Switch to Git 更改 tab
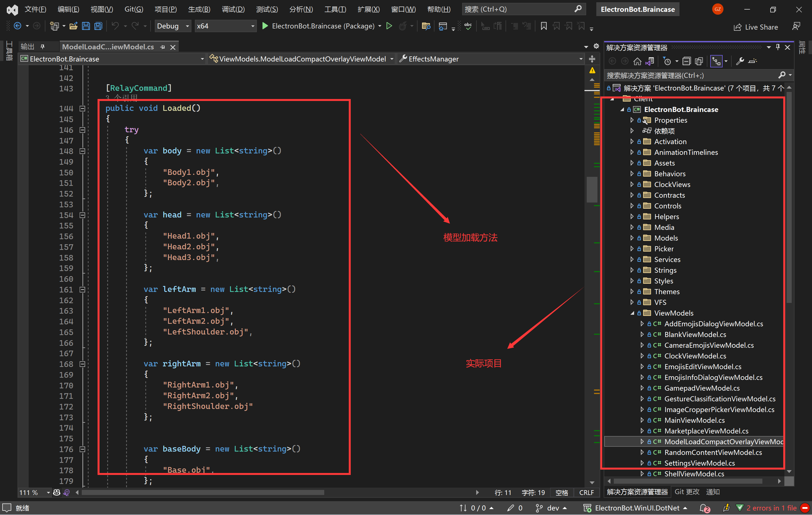Image resolution: width=812 pixels, height=515 pixels. coord(687,492)
